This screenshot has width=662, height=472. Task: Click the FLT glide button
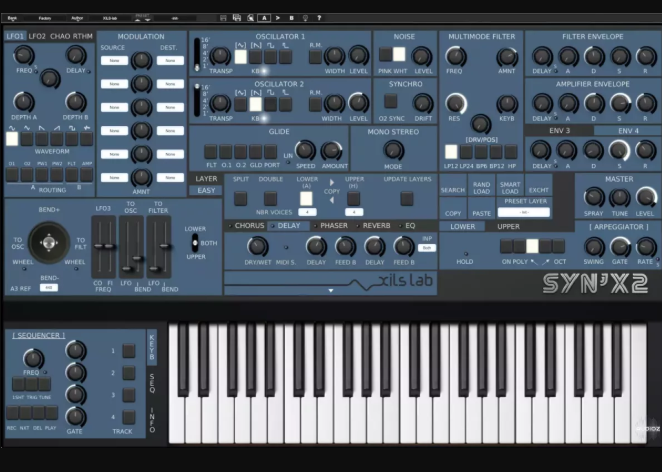coord(211,151)
